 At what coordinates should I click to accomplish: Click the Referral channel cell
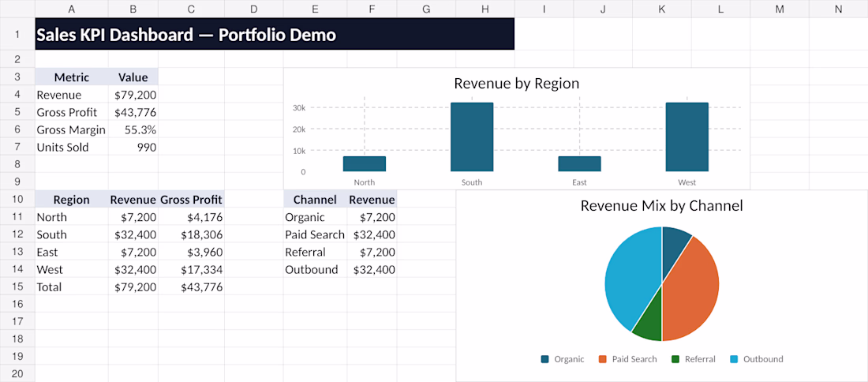tap(315, 252)
